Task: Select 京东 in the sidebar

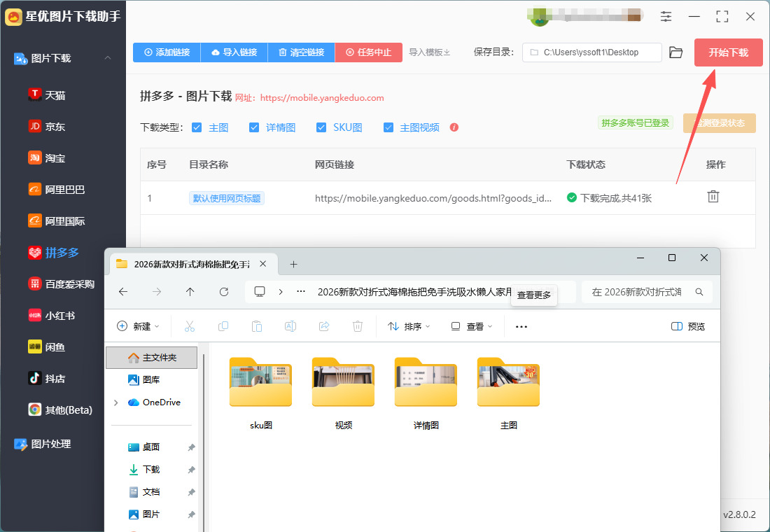Action: click(47, 126)
